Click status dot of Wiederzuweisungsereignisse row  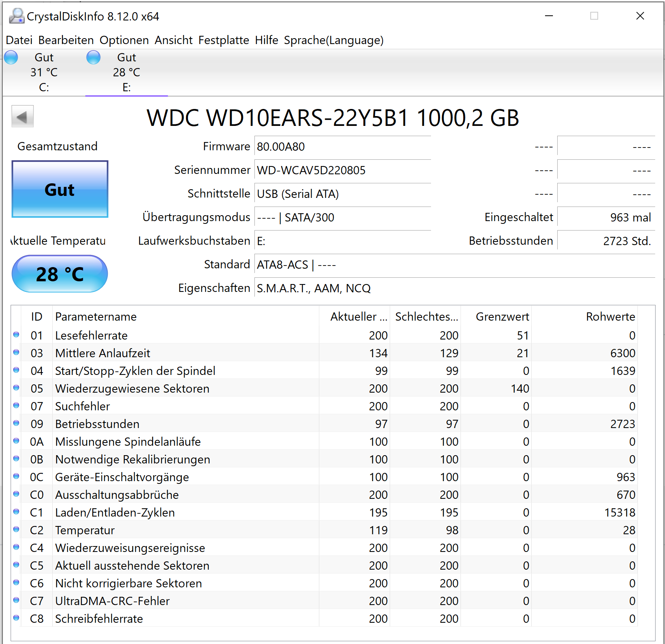tap(16, 547)
